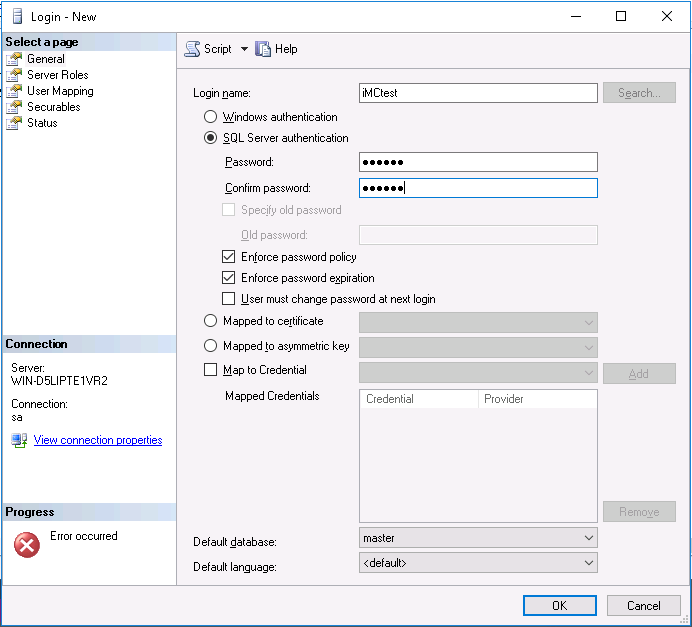Click the Help document icon
692x627 pixels.
click(x=263, y=49)
